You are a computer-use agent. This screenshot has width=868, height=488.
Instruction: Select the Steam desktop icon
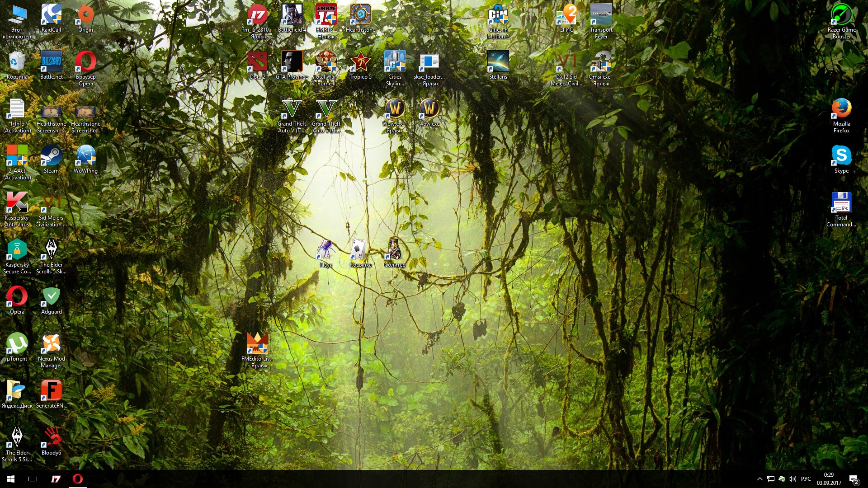click(x=51, y=156)
